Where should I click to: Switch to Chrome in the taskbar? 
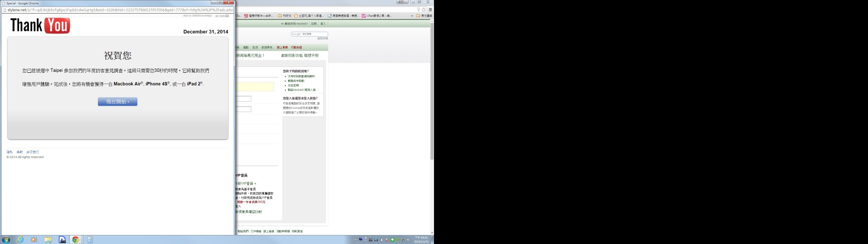coord(75,240)
